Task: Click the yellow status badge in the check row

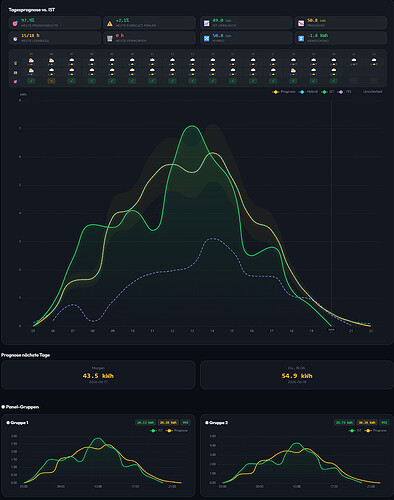Action: point(51,81)
